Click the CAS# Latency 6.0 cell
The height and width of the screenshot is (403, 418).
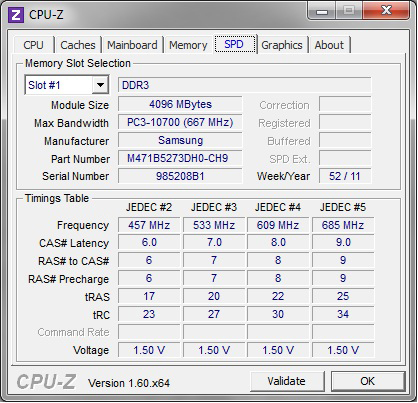click(149, 243)
